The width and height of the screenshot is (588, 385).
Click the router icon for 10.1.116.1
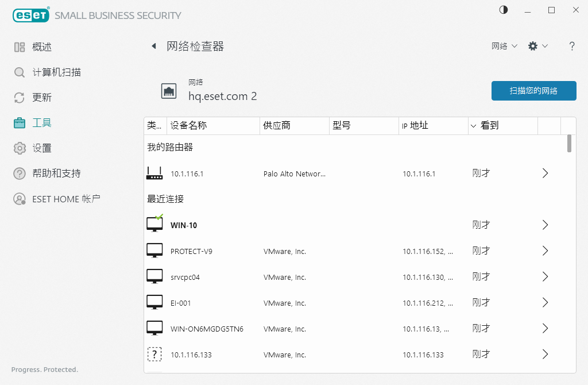tap(154, 173)
